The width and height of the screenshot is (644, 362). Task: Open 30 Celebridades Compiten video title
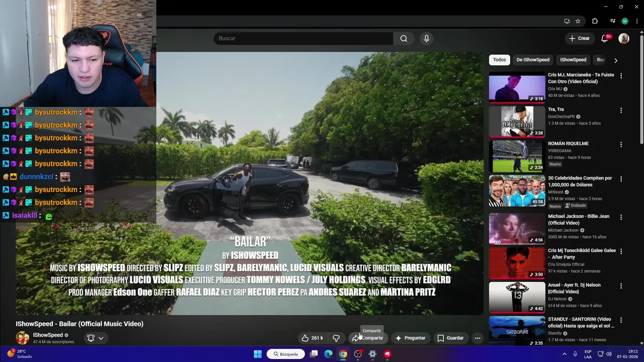(580, 182)
